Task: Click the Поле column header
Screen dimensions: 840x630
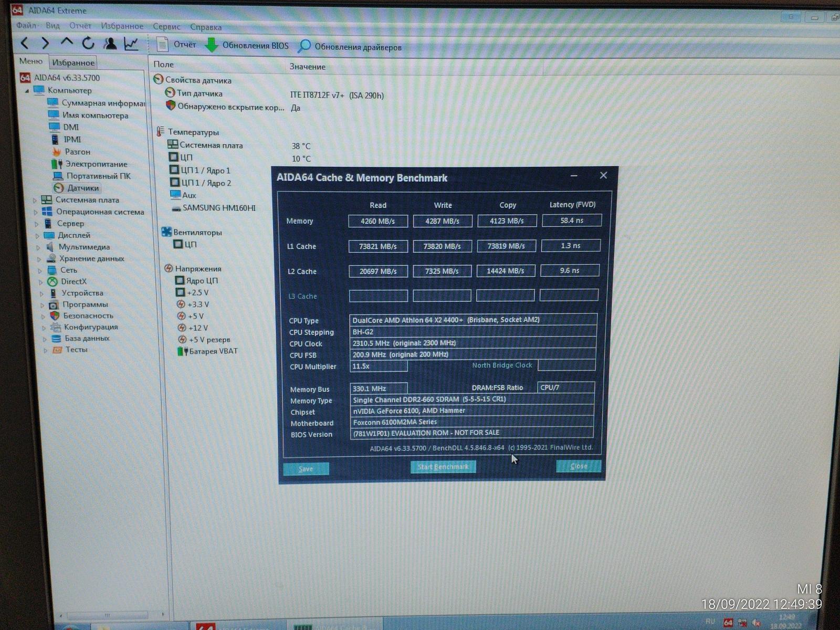Action: 164,65
